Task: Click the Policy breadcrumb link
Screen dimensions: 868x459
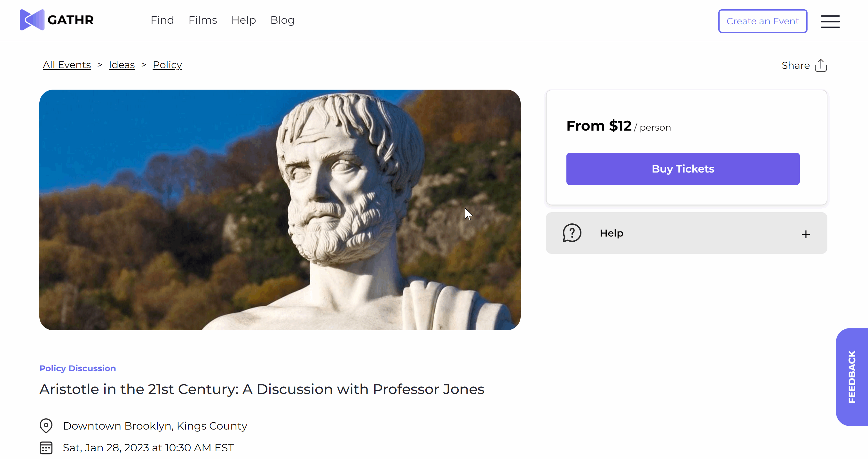Action: 167,64
